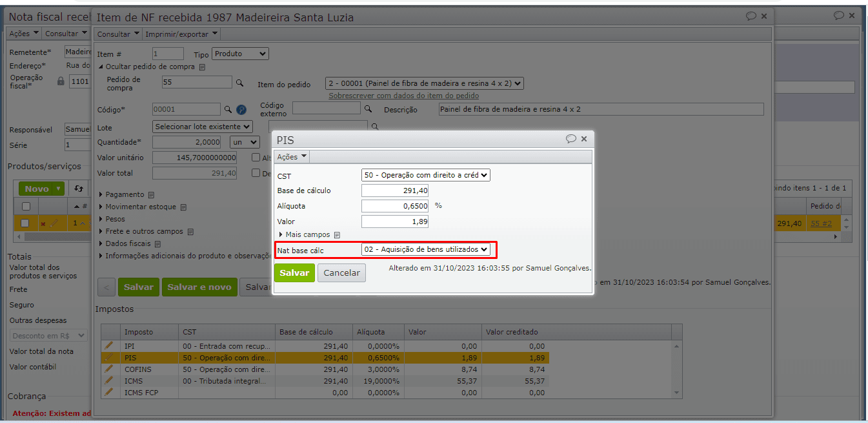
Task: Open note icon beside Dados fiscais
Action: pyautogui.click(x=157, y=244)
